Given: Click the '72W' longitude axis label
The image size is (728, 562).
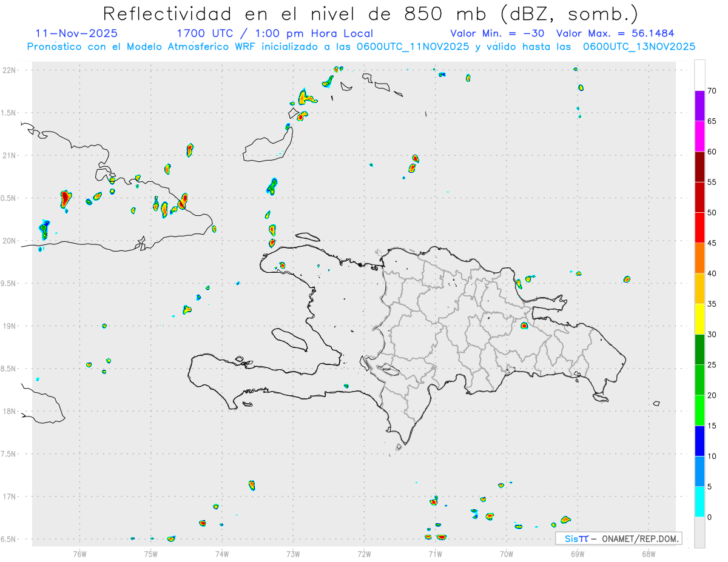Looking at the screenshot, I should (x=364, y=554).
